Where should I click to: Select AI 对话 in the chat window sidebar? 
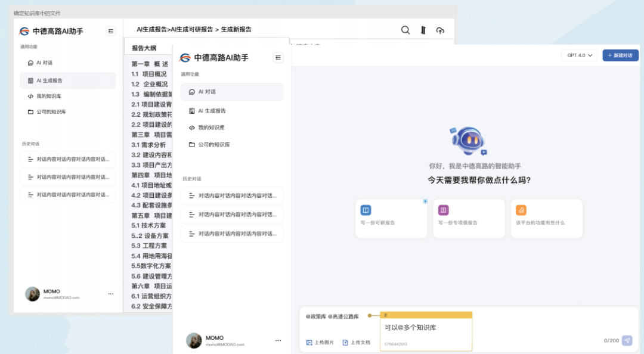[232, 92]
